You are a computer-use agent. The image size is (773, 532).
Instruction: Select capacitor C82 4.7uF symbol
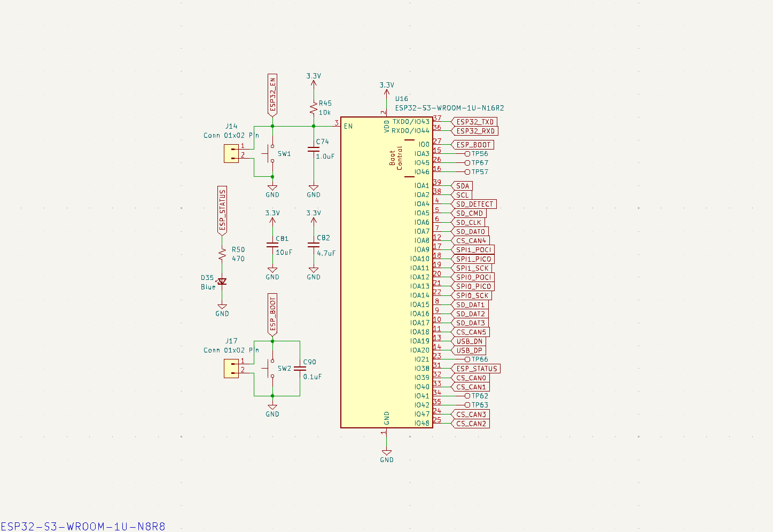click(314, 245)
